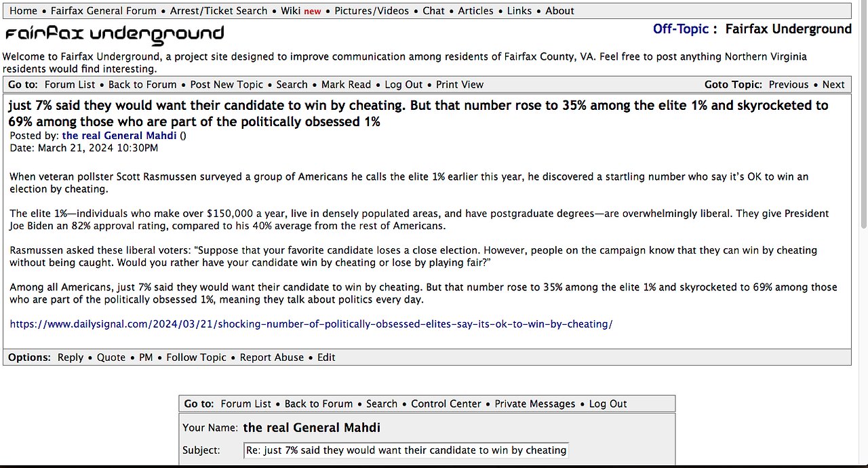Open the Chat page

433,11
